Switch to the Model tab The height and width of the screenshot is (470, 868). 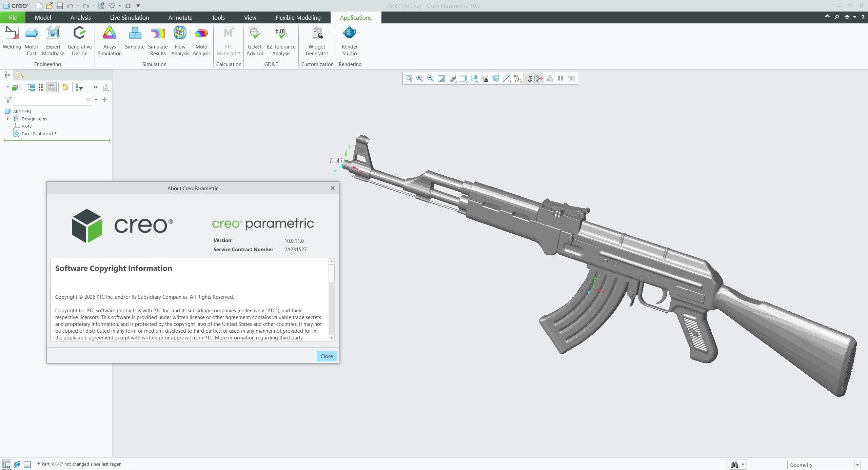[43, 18]
